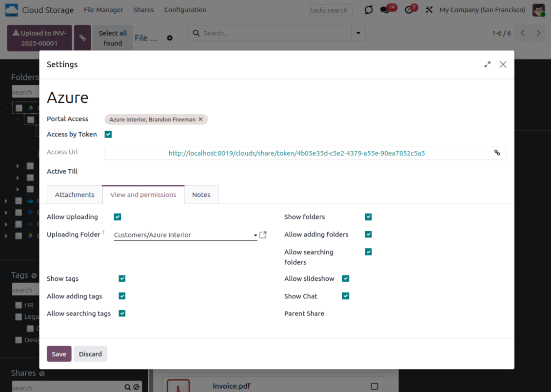The width and height of the screenshot is (551, 392).
Task: Click the user avatar in the navbar
Action: click(x=538, y=10)
